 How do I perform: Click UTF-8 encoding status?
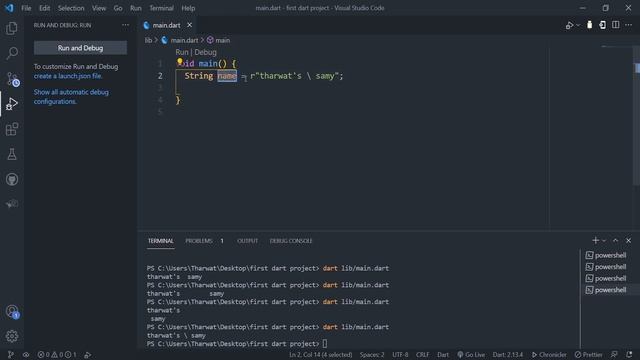[400, 355]
